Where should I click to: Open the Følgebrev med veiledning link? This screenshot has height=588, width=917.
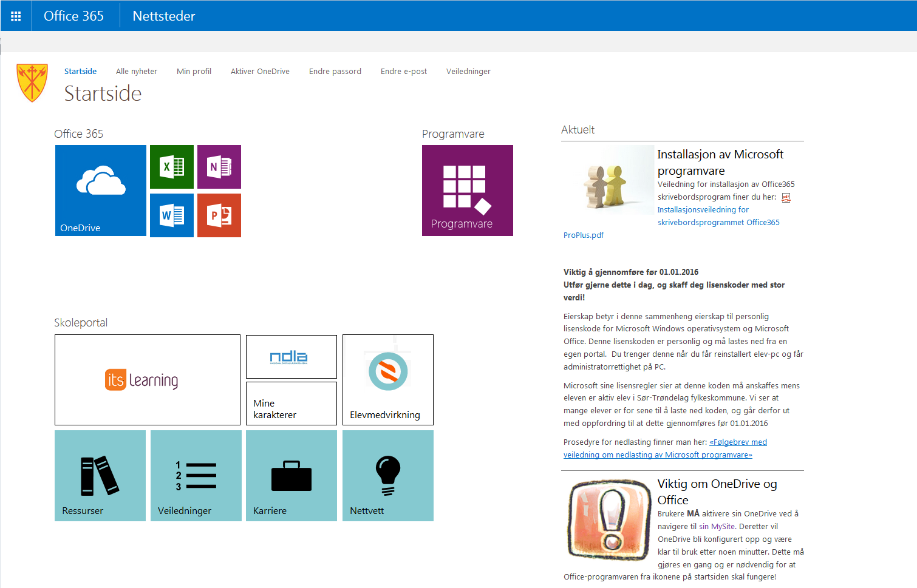[x=665, y=448]
